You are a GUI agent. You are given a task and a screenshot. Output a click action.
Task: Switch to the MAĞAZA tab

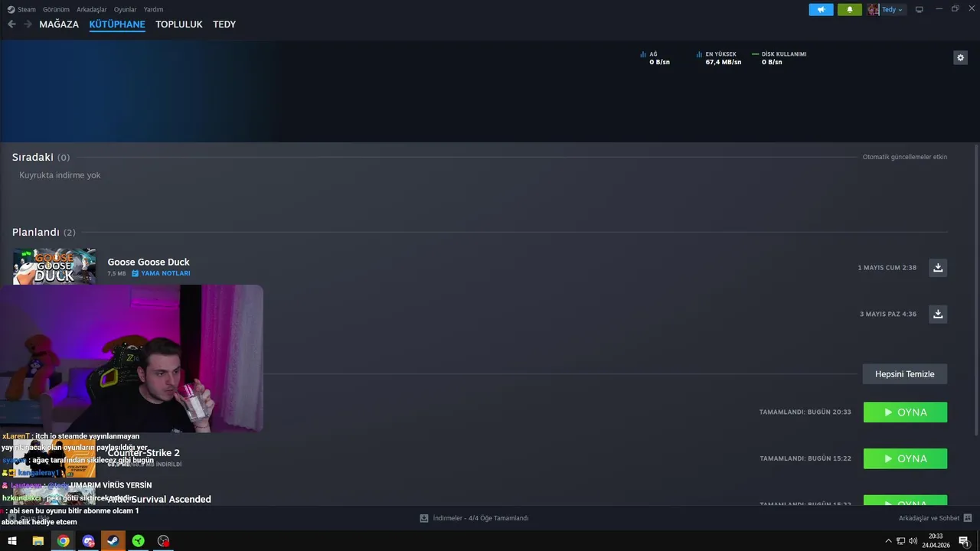[59, 24]
